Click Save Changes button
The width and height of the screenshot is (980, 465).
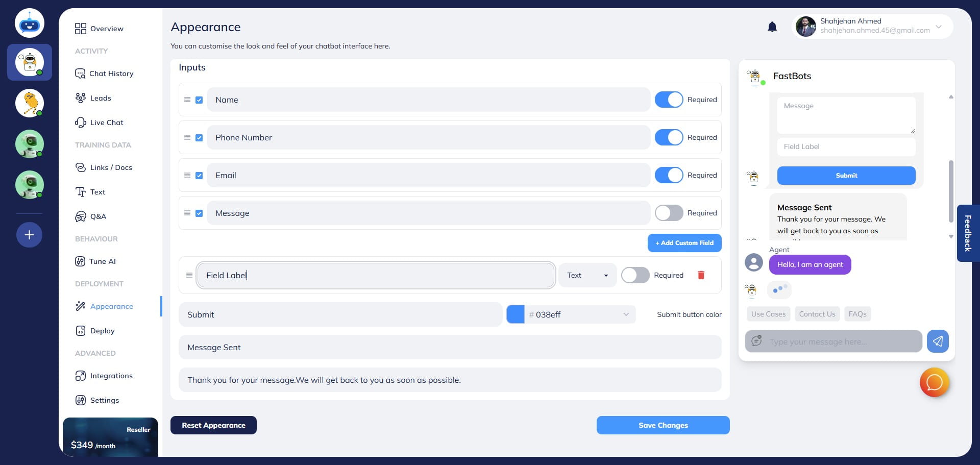point(663,425)
